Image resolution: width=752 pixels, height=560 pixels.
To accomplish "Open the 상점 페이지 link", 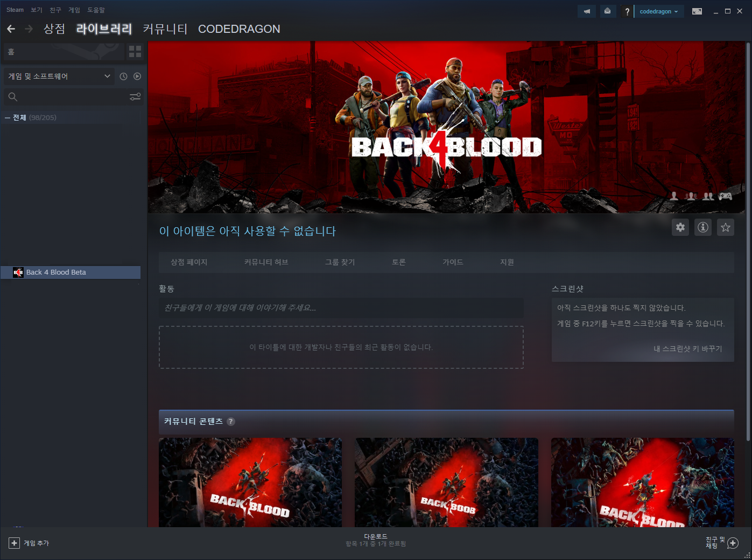I will pyautogui.click(x=189, y=262).
